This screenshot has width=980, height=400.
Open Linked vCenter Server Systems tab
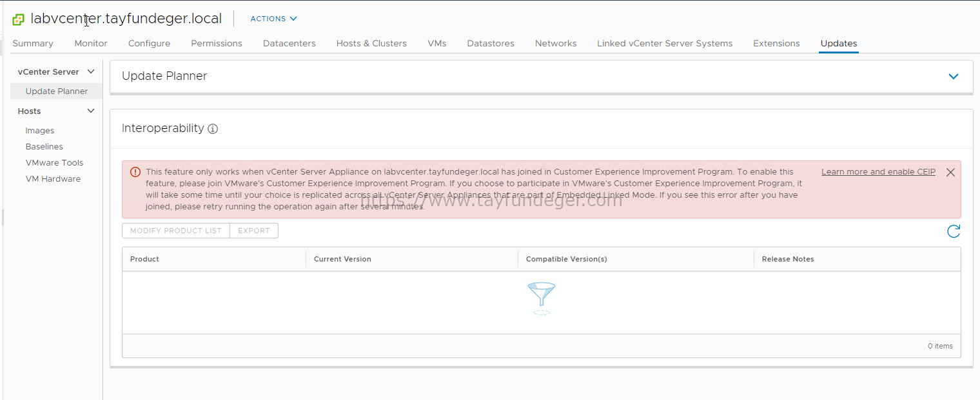[665, 43]
